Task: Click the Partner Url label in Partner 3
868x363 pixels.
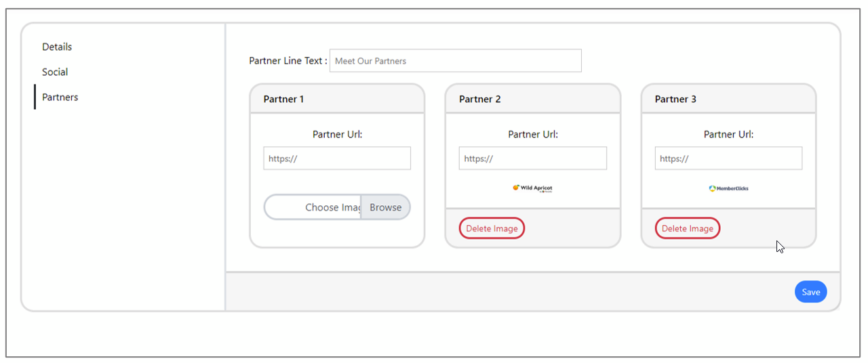Action: click(728, 134)
